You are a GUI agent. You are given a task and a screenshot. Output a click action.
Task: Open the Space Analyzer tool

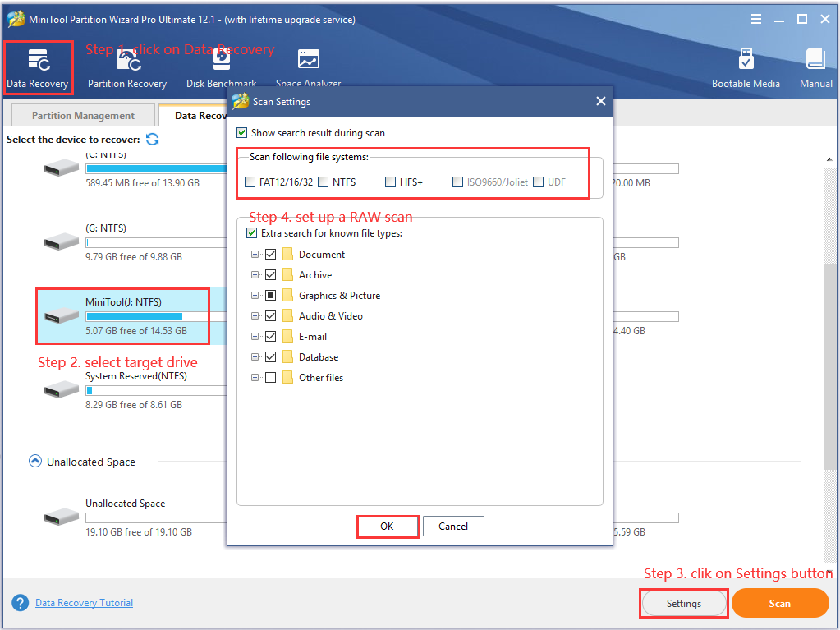click(x=309, y=67)
